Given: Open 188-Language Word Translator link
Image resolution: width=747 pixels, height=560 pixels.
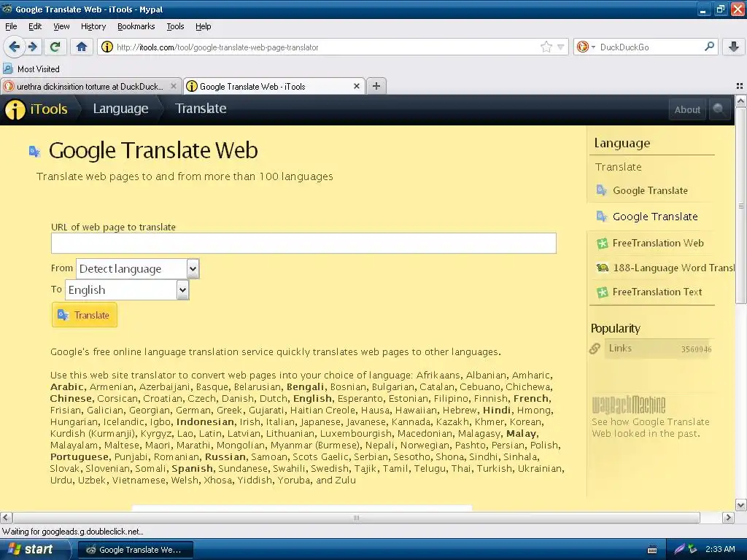Looking at the screenshot, I should 673,268.
